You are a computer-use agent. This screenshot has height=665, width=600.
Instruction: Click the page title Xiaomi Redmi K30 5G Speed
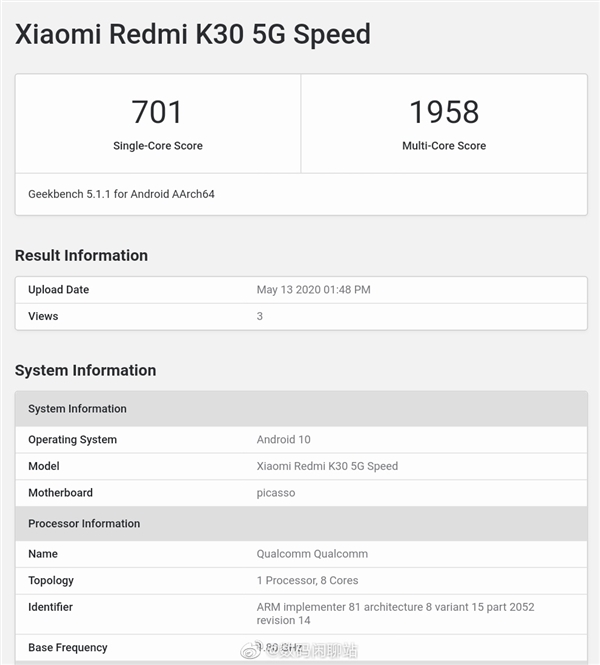click(192, 34)
